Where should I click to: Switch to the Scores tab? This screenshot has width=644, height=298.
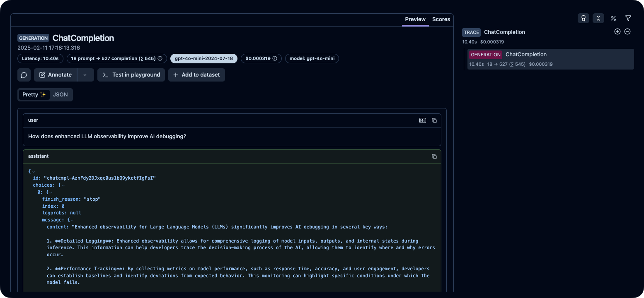coord(441,19)
